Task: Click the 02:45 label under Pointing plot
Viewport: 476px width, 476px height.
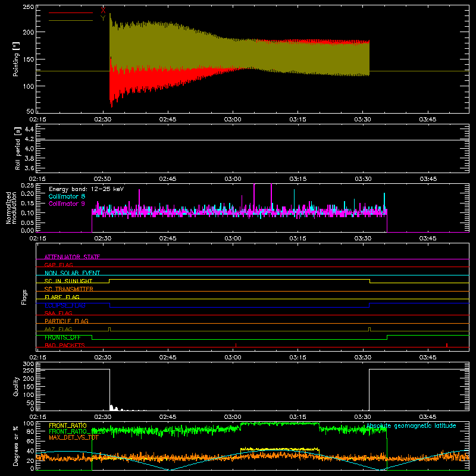Action: click(168, 120)
